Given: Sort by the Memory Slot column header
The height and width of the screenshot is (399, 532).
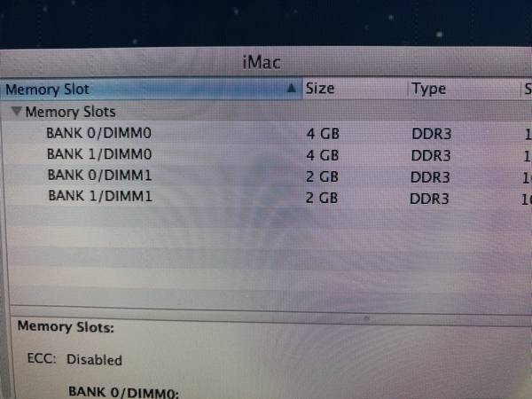Looking at the screenshot, I should click(133, 90).
